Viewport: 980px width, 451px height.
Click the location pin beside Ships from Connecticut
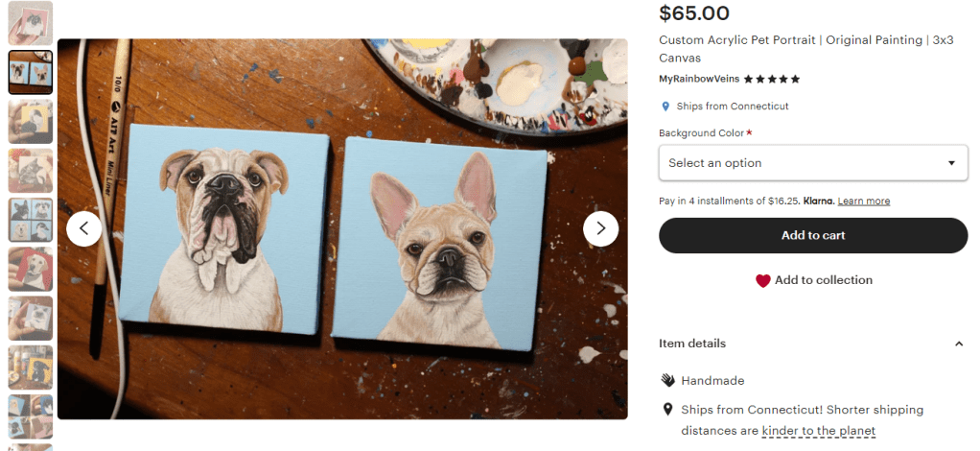coord(665,107)
